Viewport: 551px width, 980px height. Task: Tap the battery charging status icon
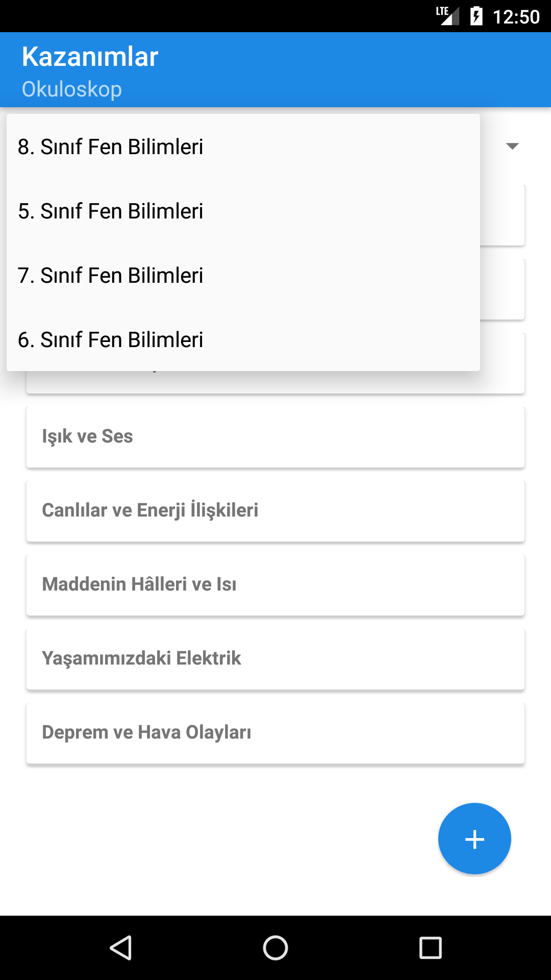pyautogui.click(x=476, y=16)
